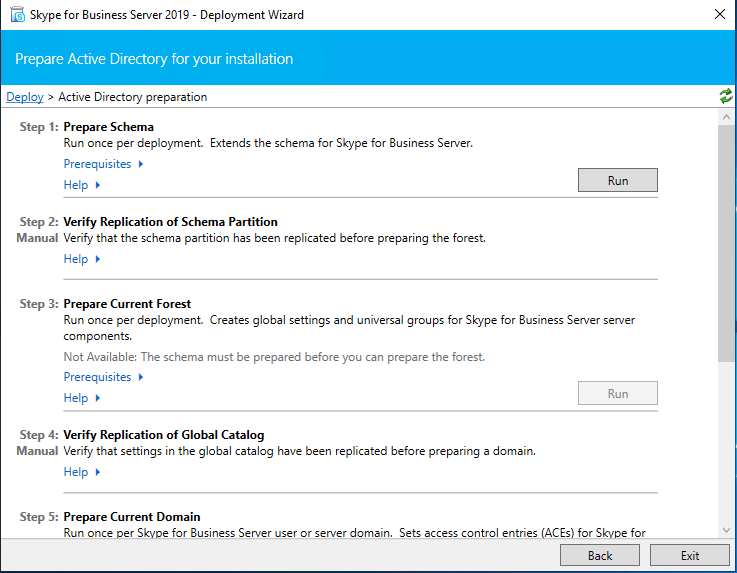Viewport: 737px width, 573px height.
Task: Close the Deployment Wizard window
Action: 719,15
